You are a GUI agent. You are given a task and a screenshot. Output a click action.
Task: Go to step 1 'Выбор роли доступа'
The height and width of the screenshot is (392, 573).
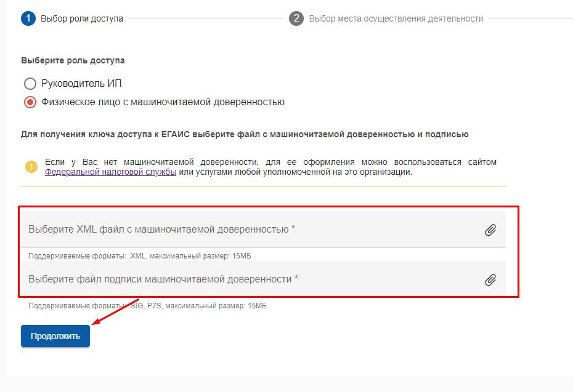[72, 18]
